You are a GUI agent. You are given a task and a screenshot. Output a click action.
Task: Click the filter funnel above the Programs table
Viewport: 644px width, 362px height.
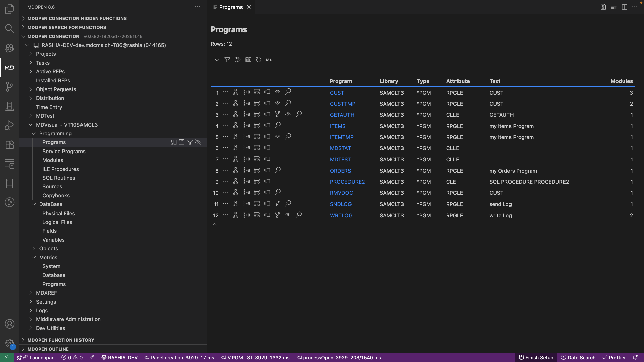[227, 60]
